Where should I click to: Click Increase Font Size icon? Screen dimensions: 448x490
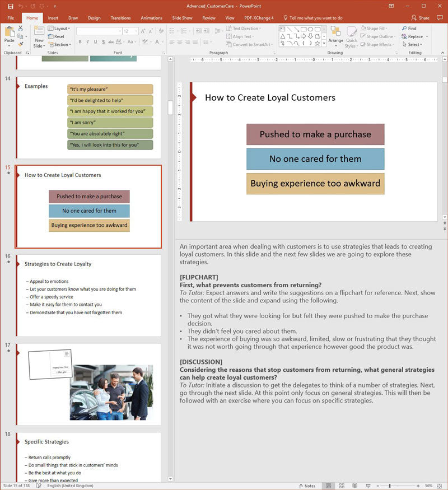point(143,31)
